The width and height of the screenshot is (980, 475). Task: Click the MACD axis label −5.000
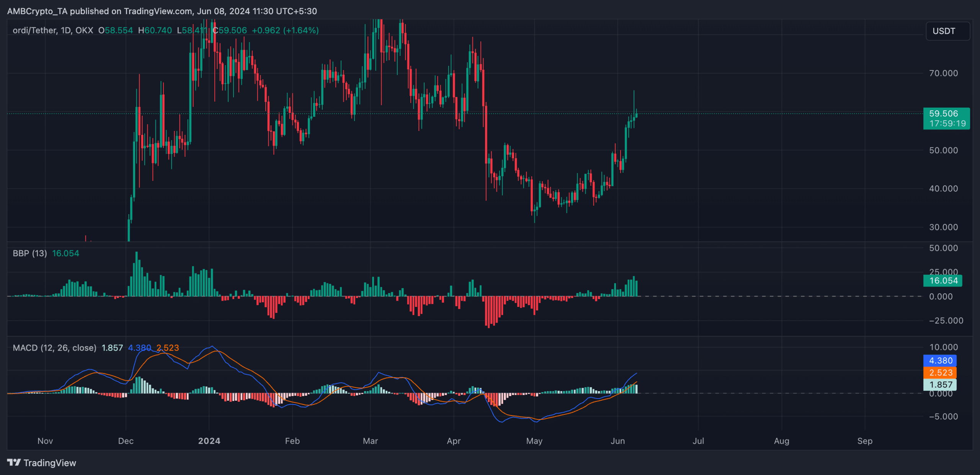point(944,416)
